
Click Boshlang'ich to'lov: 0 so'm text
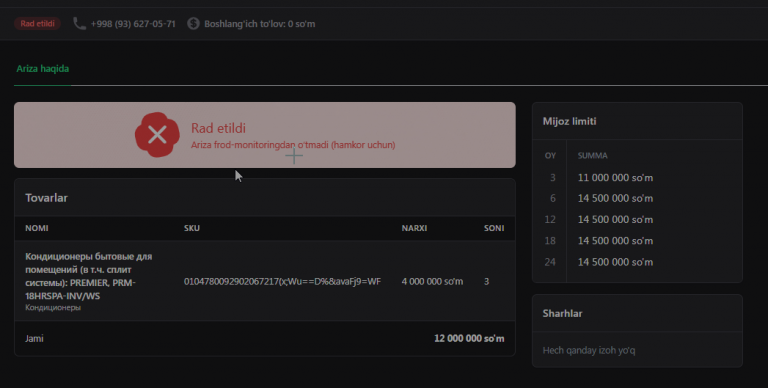click(x=260, y=24)
